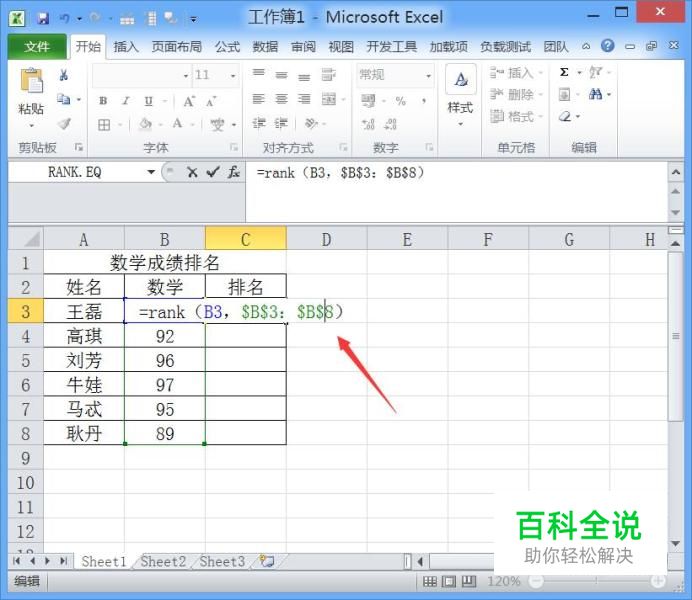Viewport: 692px width, 600px height.
Task: Click the Merge and Center icon
Action: click(x=329, y=99)
